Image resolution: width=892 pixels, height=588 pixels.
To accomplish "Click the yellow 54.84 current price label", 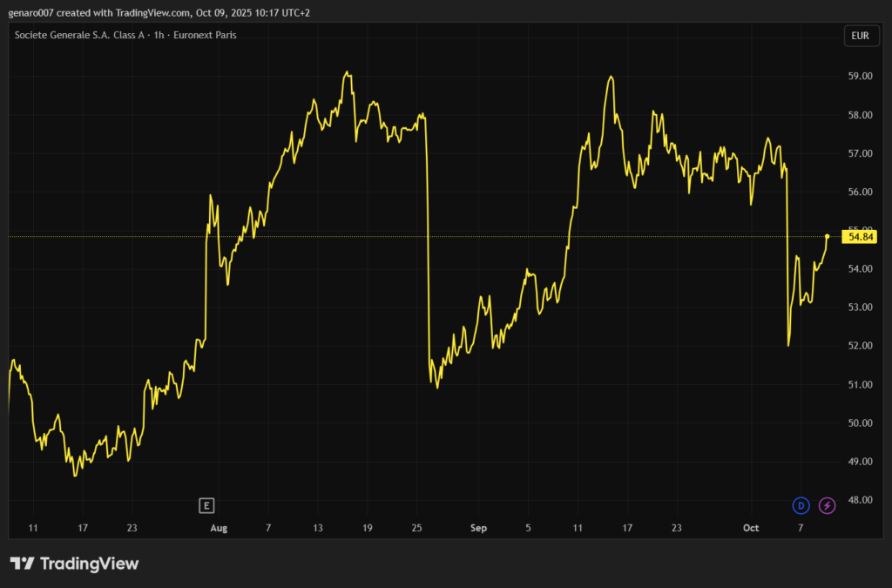I will click(x=861, y=236).
